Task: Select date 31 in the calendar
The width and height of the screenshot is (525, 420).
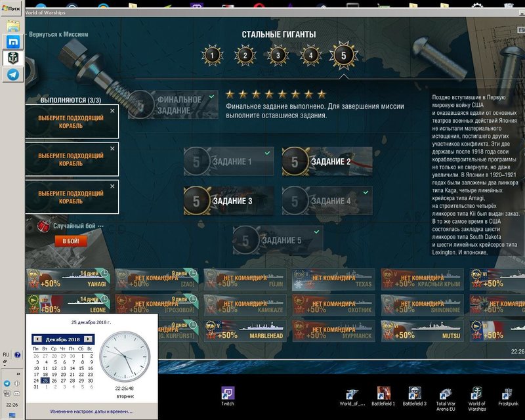Action: [36, 387]
